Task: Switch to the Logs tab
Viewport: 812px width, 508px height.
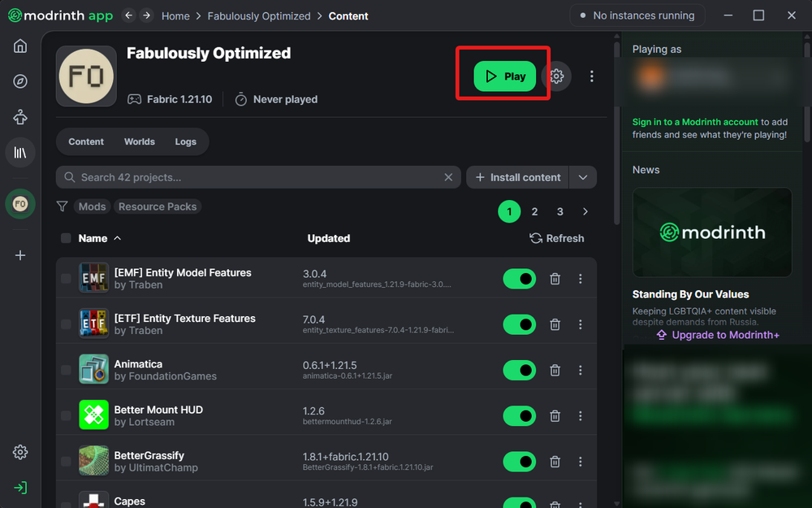Action: coord(185,141)
